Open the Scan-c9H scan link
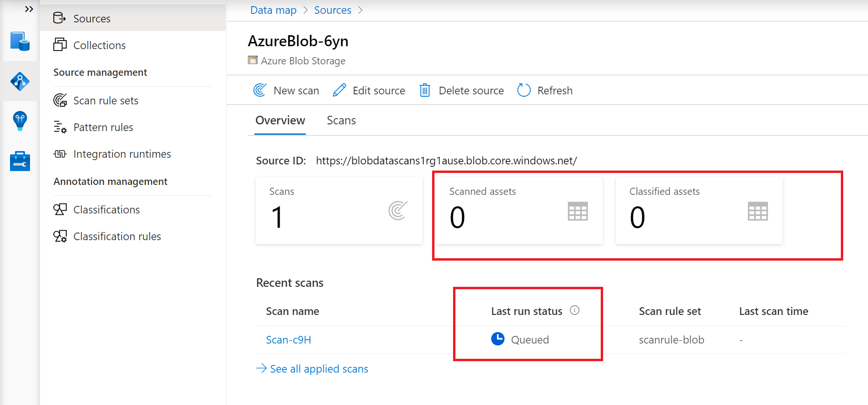The height and width of the screenshot is (405, 868). pos(288,340)
